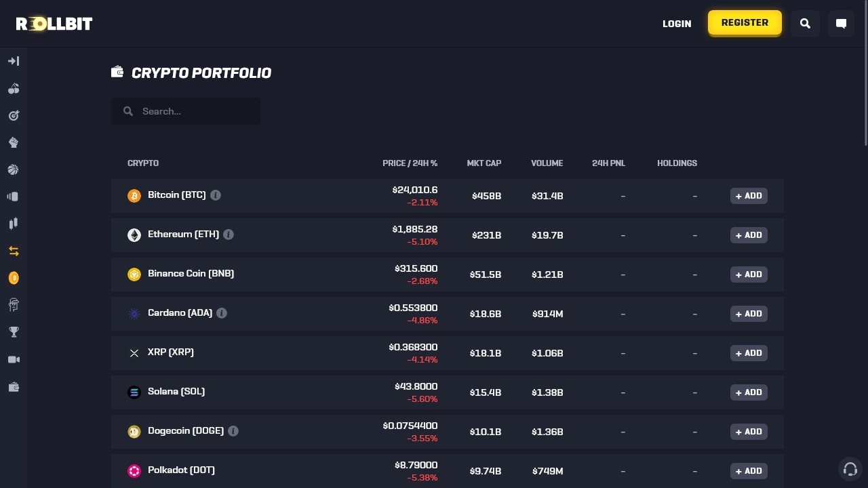Viewport: 868px width, 488px height.
Task: Click the CRYPTO PORTFOLIO heading
Action: 201,73
